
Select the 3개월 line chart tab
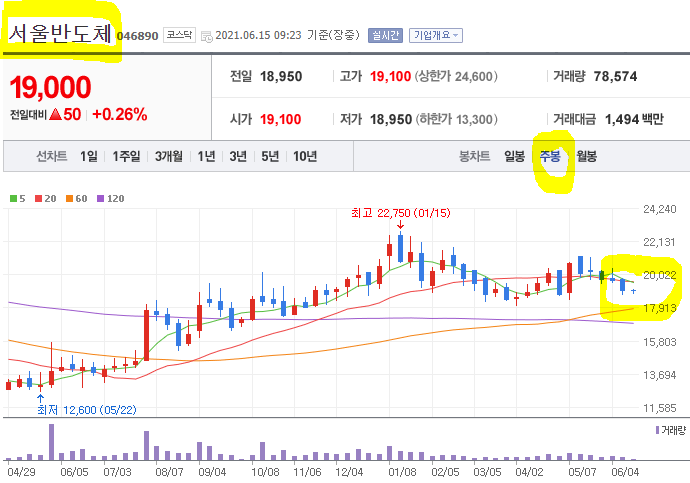tap(169, 156)
